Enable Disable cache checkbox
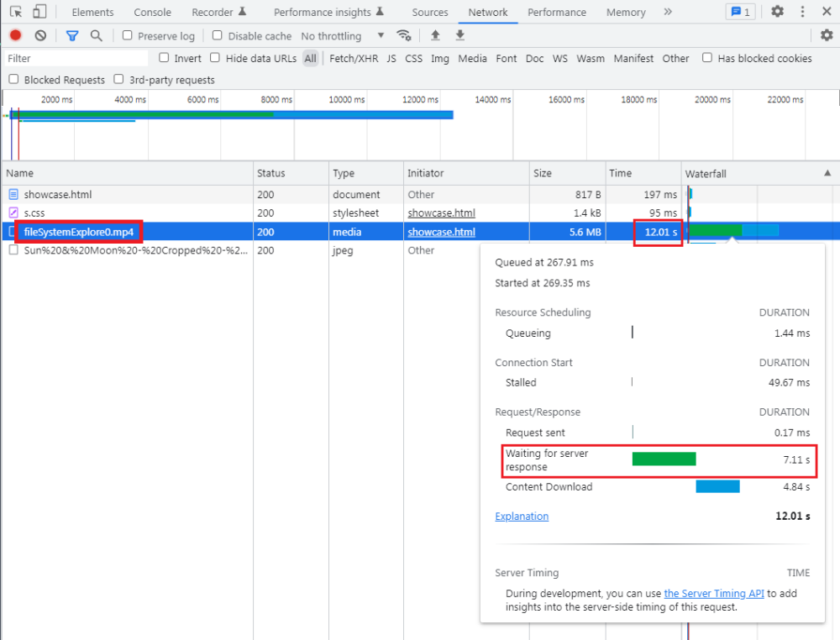This screenshot has height=640, width=840. point(217,35)
